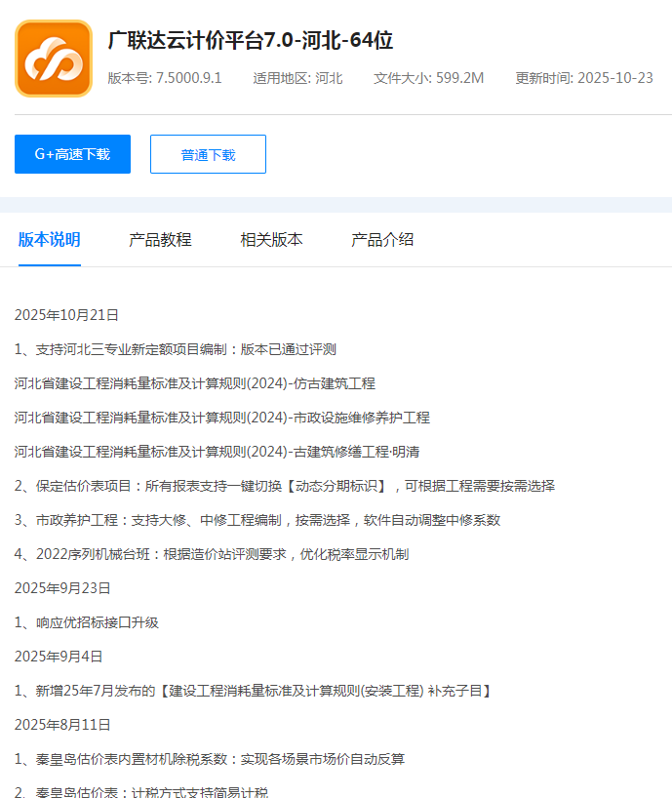Click the date heading 2025年9月4日

pyautogui.click(x=59, y=656)
